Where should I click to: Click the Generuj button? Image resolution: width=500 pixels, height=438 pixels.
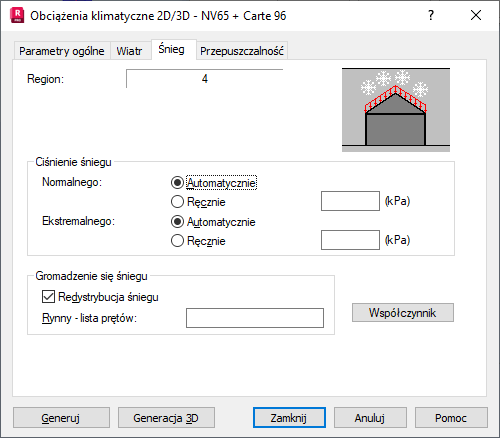coord(61,418)
